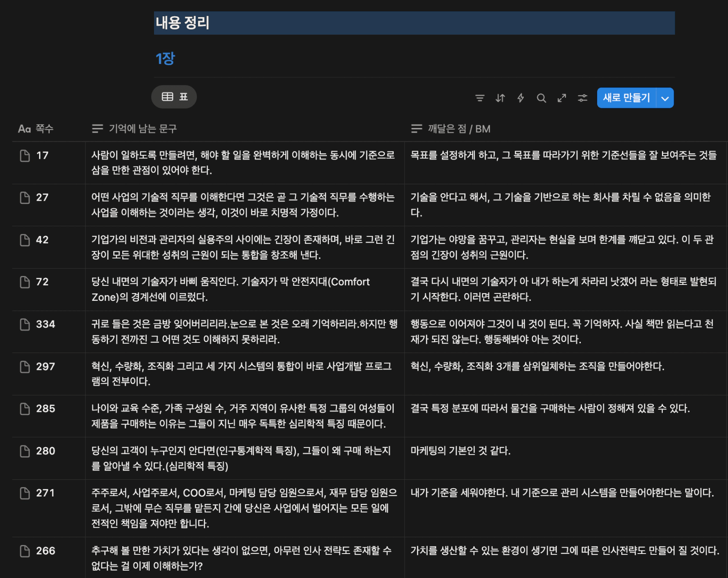Screen dimensions: 728x578
Task: Click the page icon of row 334
Action: coord(25,324)
